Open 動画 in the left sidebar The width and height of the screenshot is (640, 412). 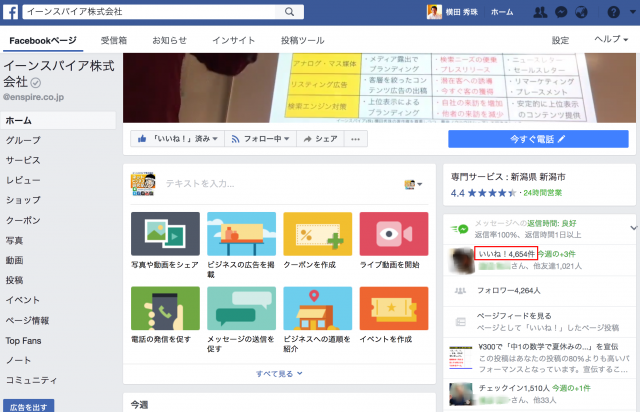[x=14, y=260]
